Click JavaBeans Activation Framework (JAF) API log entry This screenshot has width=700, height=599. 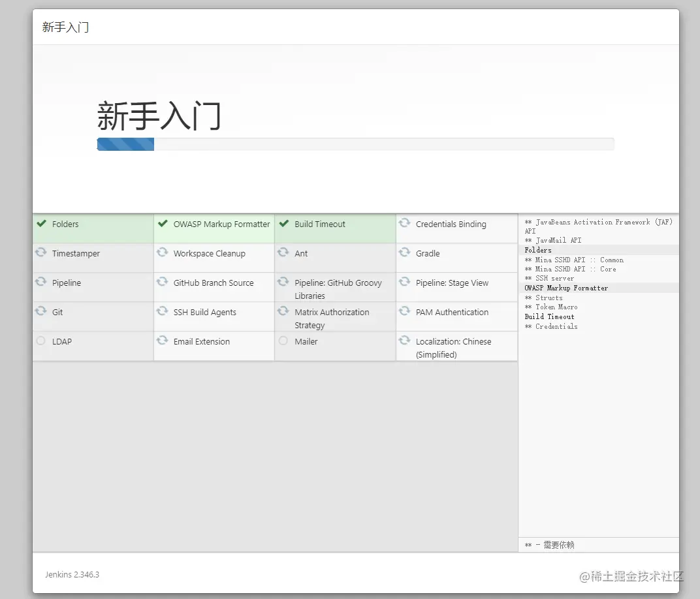598,226
